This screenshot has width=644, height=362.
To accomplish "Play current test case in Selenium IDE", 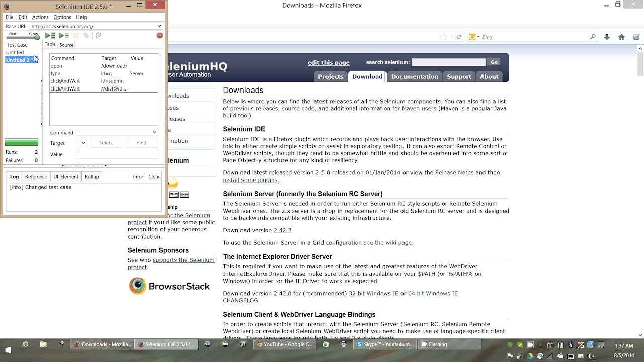I will tap(63, 36).
